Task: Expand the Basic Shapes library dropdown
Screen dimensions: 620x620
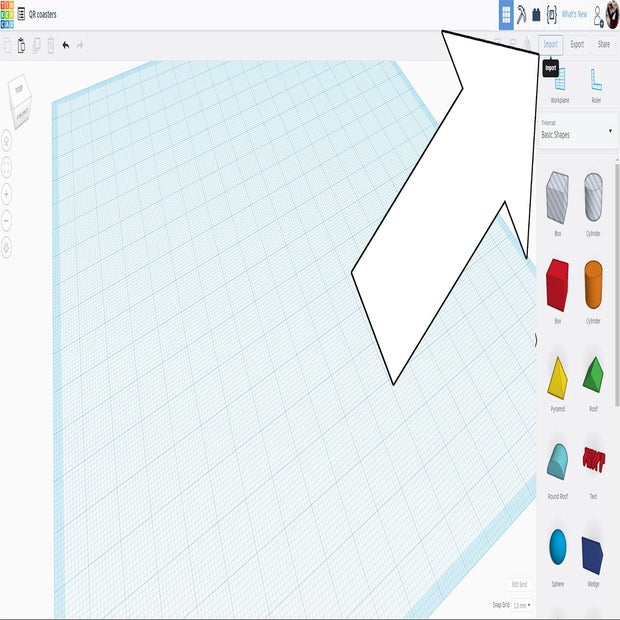Action: (576, 130)
